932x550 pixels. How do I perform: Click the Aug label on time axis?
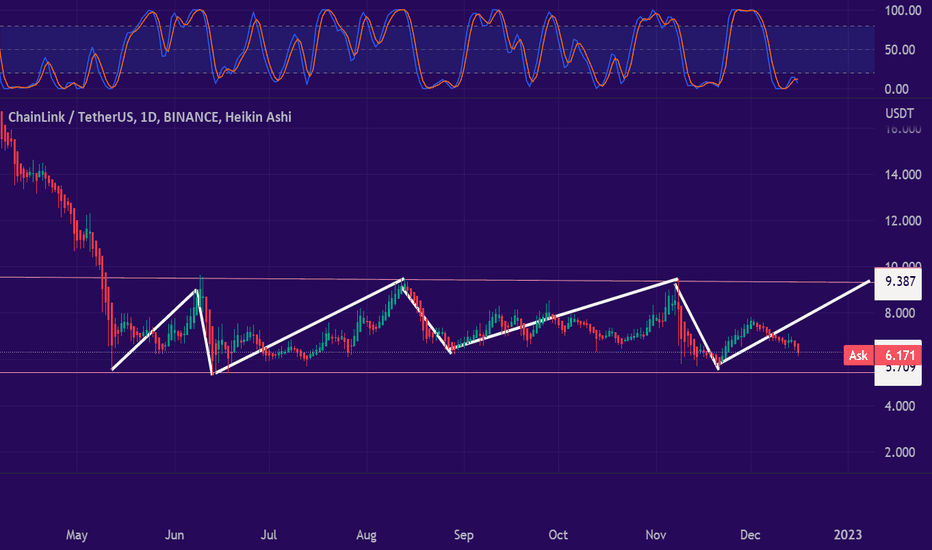tap(366, 535)
